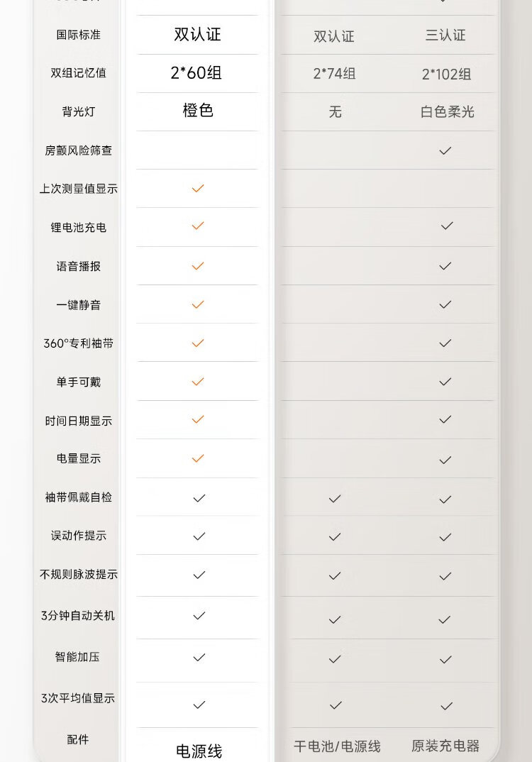Click the 白色柔光 backlight text

coord(447,112)
